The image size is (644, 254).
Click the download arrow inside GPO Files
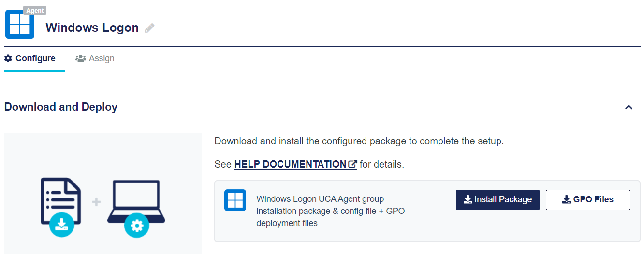(566, 200)
